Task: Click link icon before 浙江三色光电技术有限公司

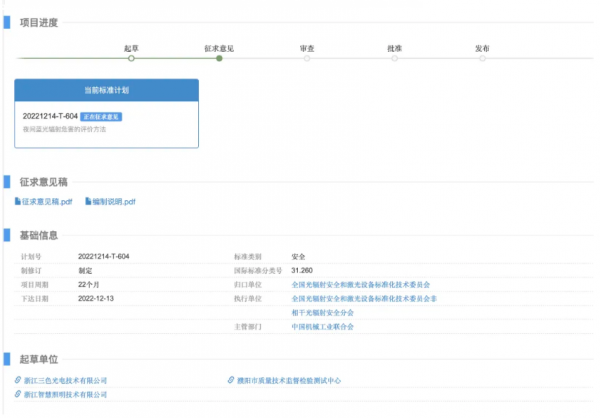Action: 18,380
